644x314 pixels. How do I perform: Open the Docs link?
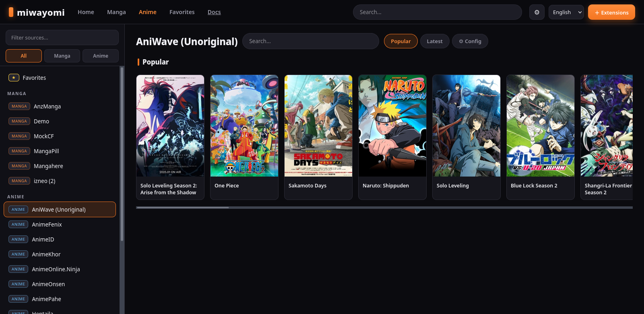(x=214, y=12)
